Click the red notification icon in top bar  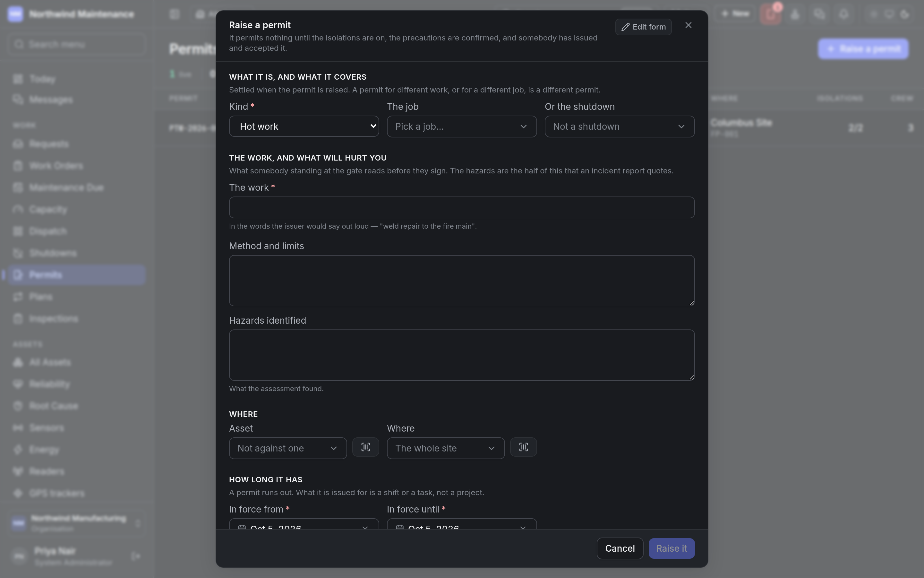click(771, 14)
